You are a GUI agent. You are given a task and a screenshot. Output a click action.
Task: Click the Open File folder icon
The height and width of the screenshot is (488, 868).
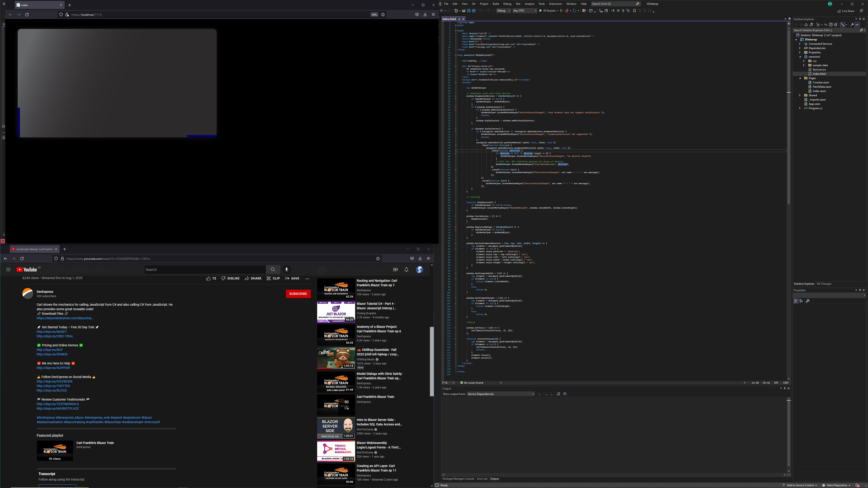click(464, 11)
